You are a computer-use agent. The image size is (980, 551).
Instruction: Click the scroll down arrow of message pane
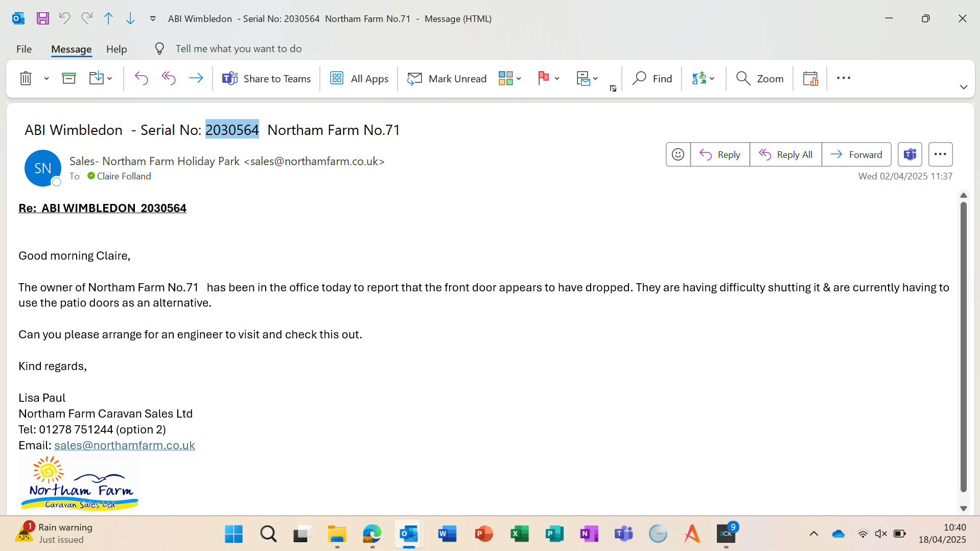[x=964, y=509]
